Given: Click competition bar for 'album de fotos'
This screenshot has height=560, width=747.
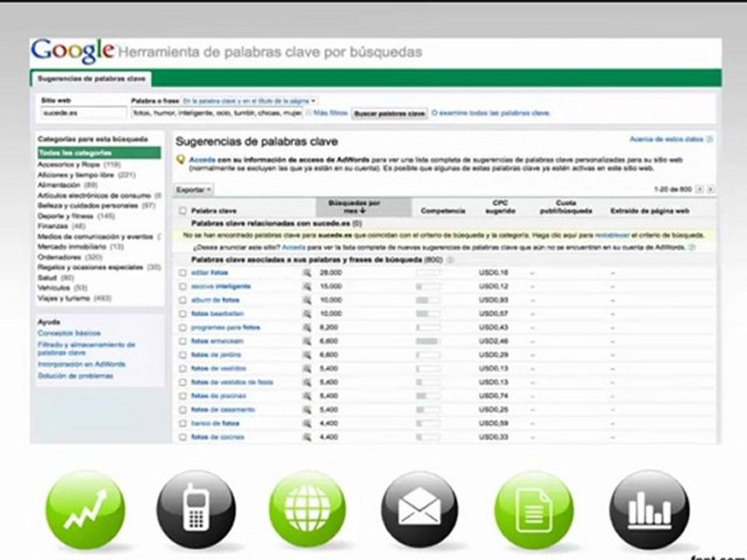Looking at the screenshot, I should point(428,300).
